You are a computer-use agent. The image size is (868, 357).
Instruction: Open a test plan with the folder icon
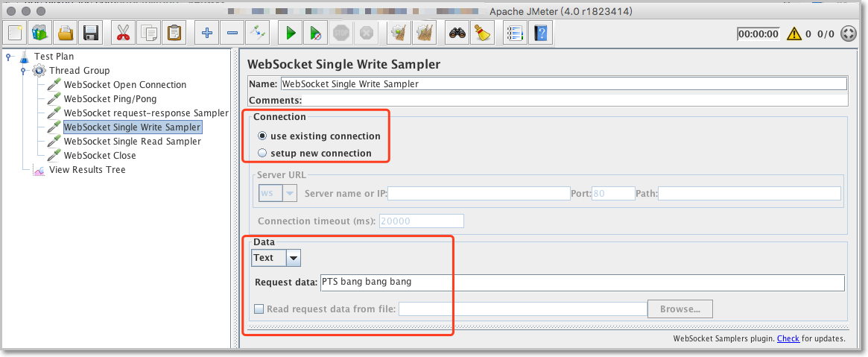66,34
